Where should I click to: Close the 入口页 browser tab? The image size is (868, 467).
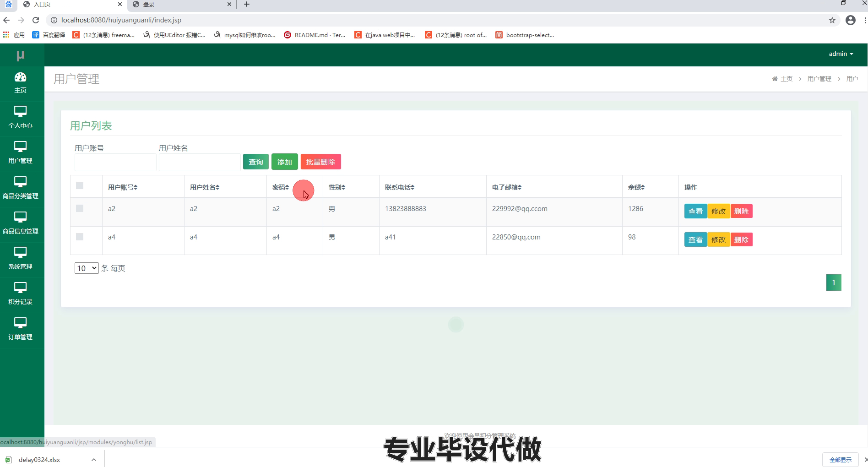120,4
